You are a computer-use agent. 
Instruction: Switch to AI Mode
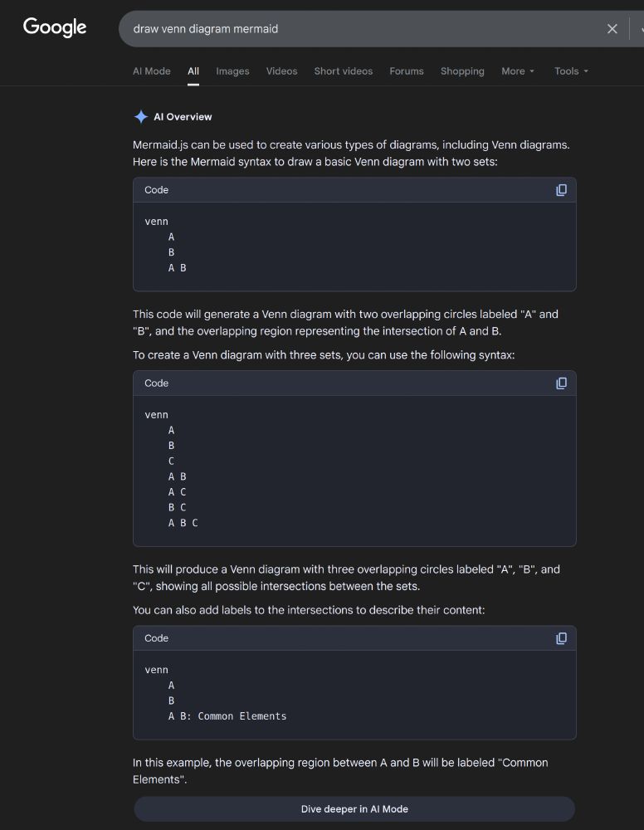pos(151,71)
